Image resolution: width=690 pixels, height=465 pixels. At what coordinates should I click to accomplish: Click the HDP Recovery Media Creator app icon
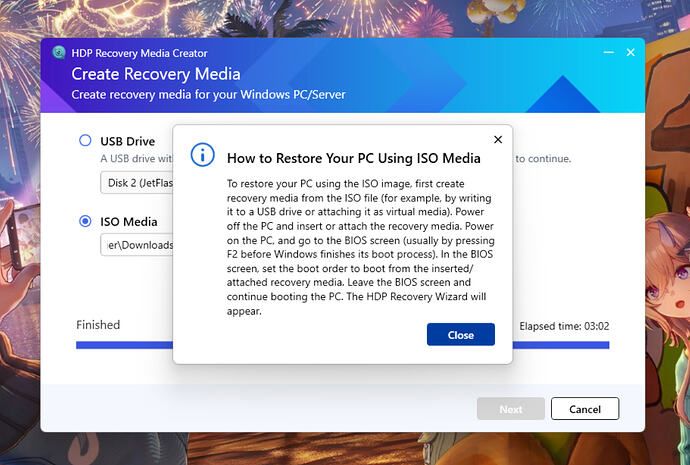(x=59, y=52)
